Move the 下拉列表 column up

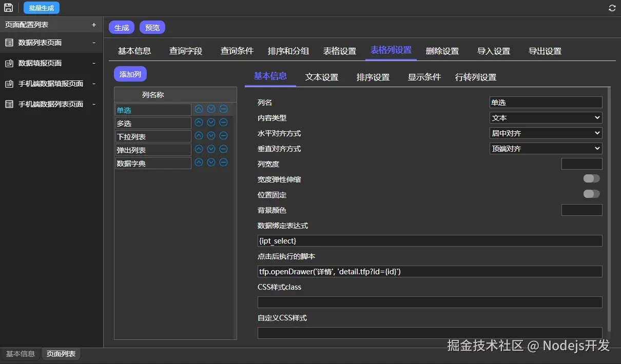click(x=199, y=136)
